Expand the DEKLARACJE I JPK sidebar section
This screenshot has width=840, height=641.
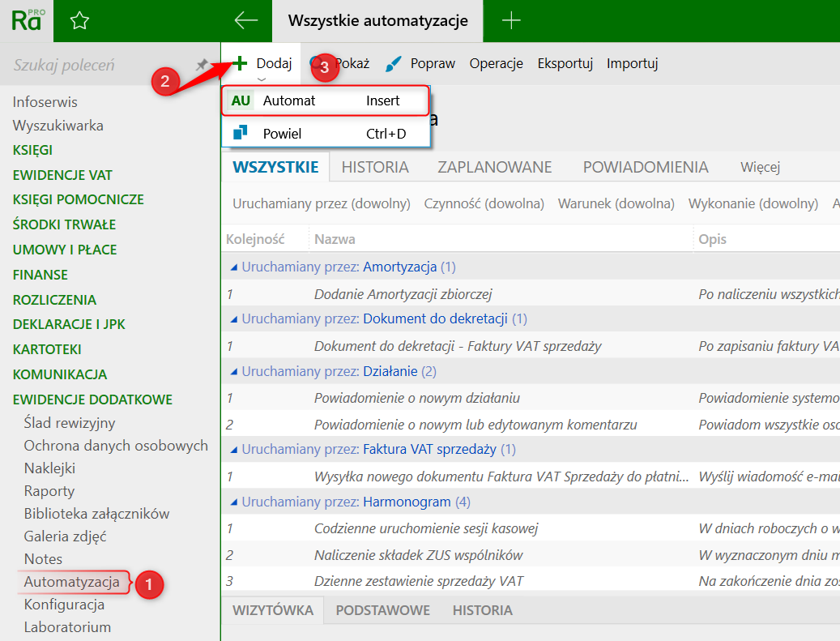tap(69, 324)
